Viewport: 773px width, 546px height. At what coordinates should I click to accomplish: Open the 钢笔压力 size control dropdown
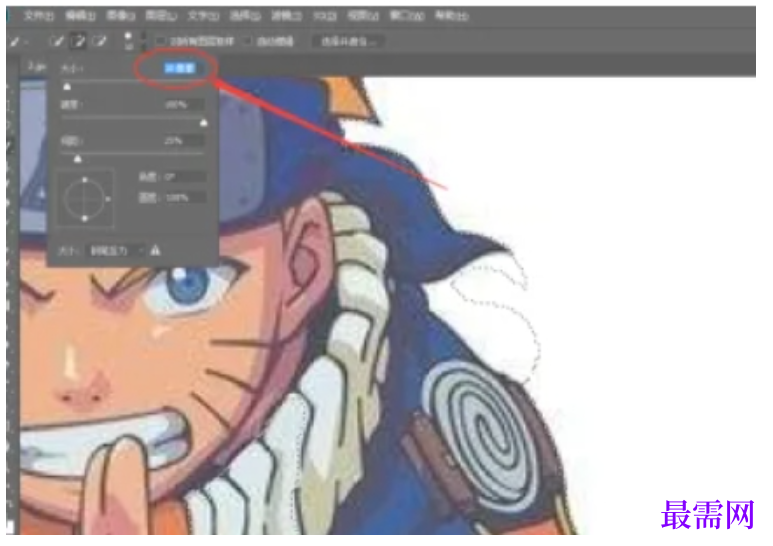click(117, 251)
